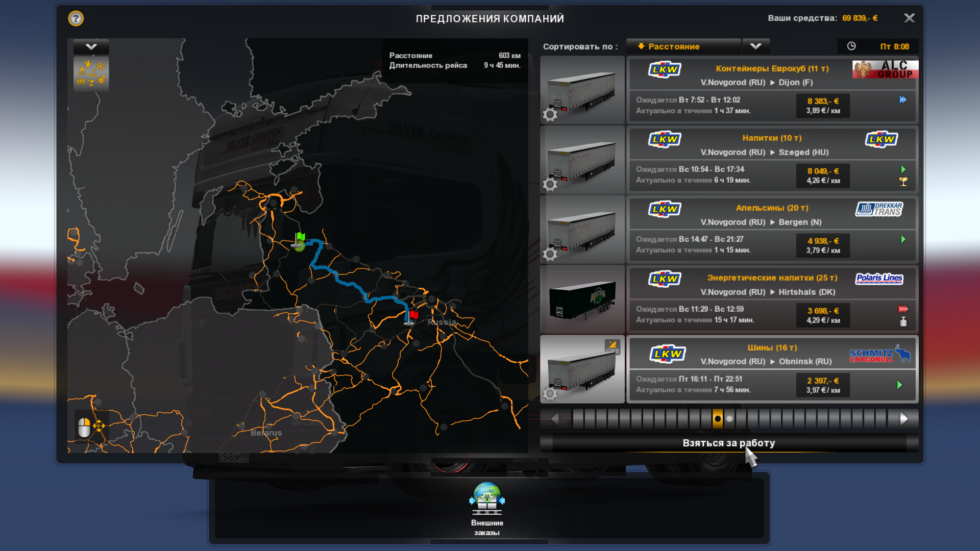Go to next job page arrow
The image size is (980, 551).
(904, 419)
